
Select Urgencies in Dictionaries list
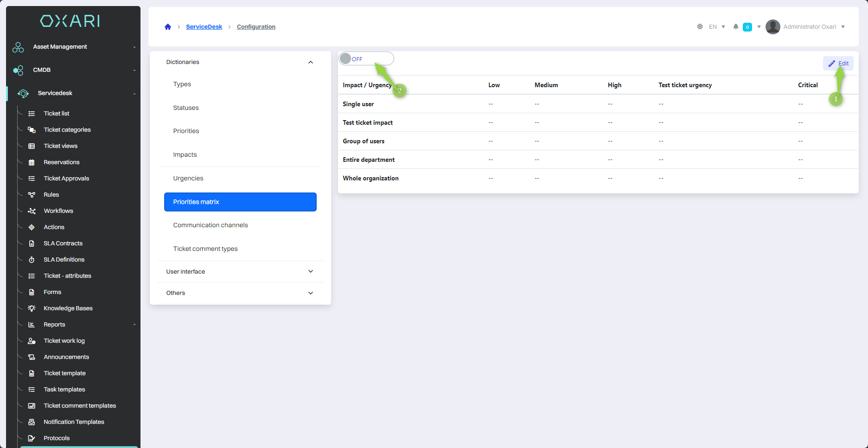[188, 179]
